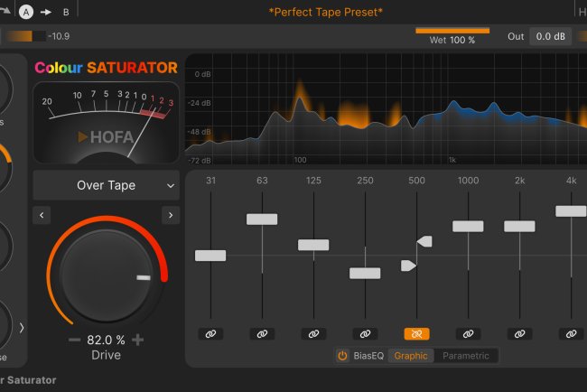Screen dimensions: 587x392
Task: Click the Perfect Tape Preset name
Action: (x=326, y=13)
